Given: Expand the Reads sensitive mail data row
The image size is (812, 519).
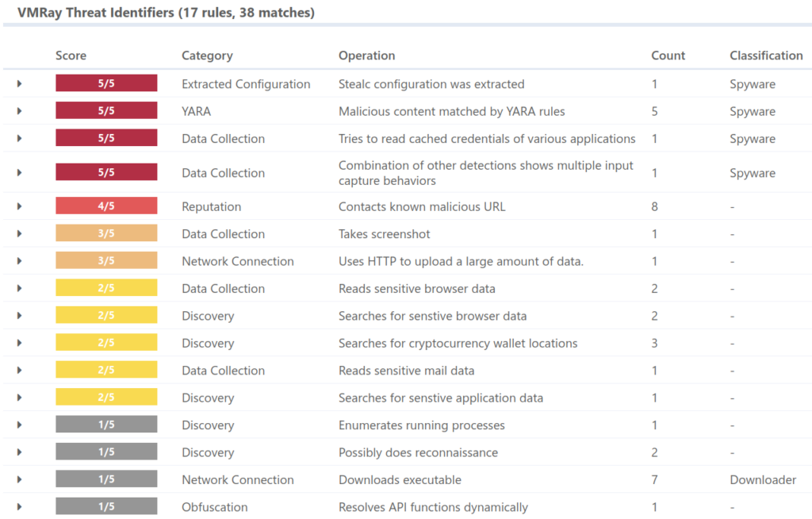Looking at the screenshot, I should [19, 370].
